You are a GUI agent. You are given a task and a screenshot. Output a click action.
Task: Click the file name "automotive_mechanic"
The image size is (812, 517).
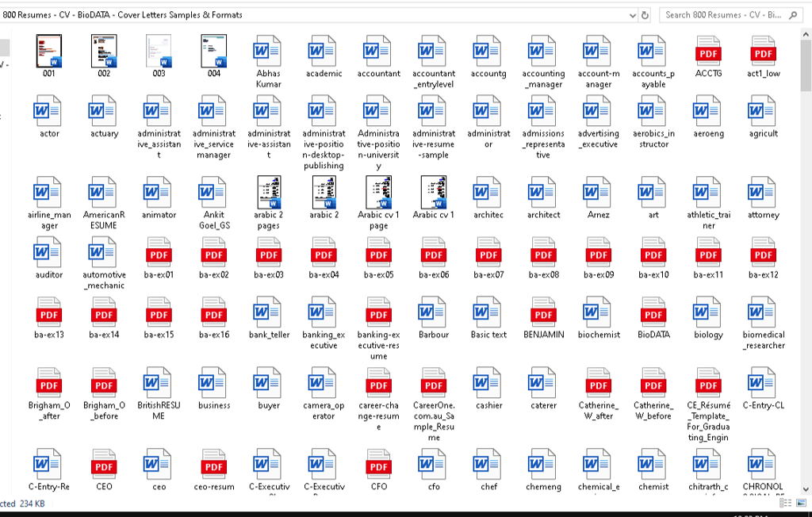pos(104,280)
